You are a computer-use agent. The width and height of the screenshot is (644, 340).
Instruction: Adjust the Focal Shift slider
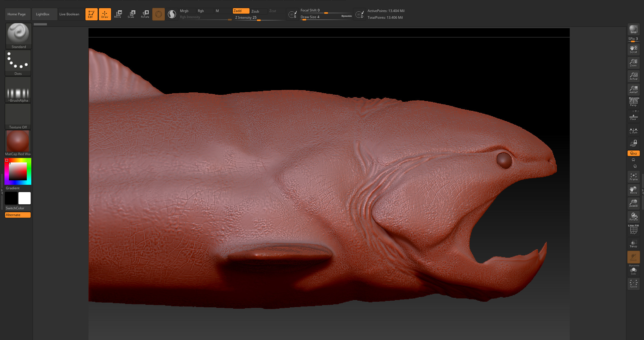326,11
